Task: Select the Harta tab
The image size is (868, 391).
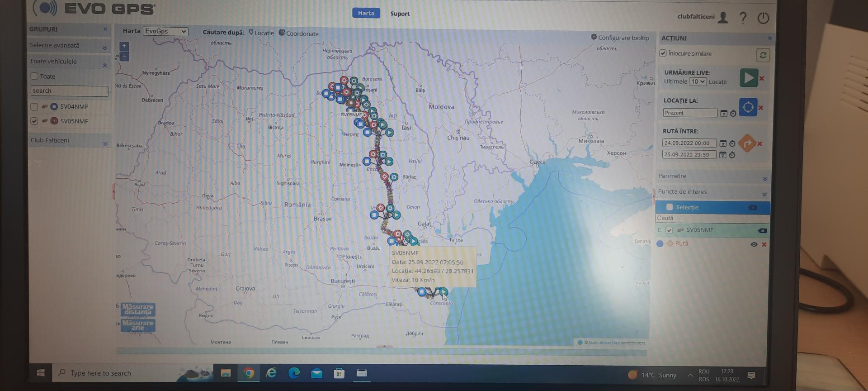Action: (366, 13)
